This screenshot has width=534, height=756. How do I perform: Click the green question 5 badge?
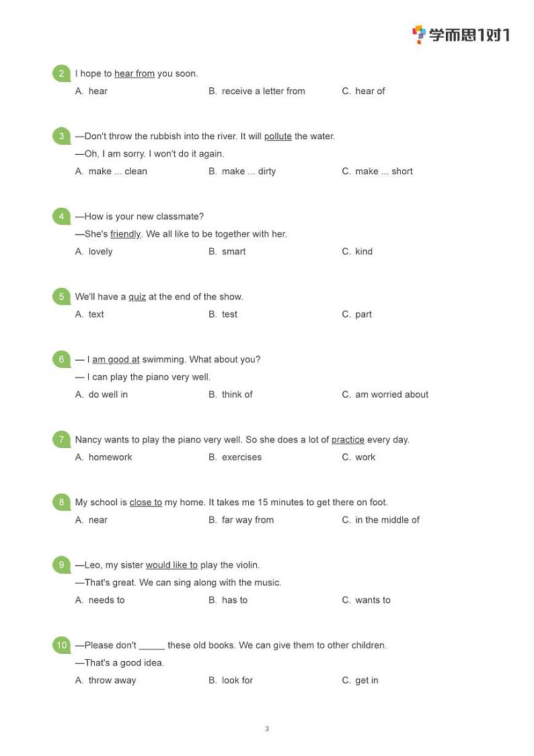(x=61, y=297)
